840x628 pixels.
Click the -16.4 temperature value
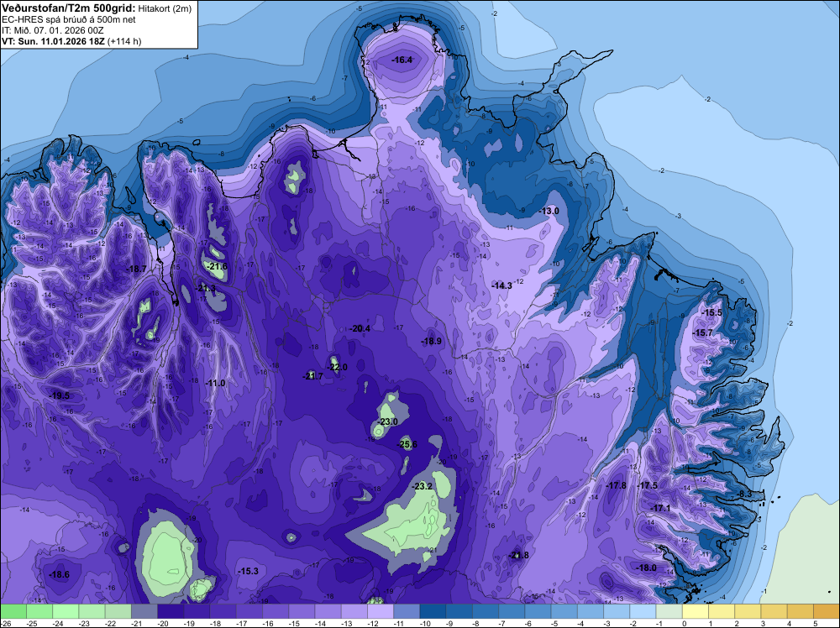click(x=402, y=60)
